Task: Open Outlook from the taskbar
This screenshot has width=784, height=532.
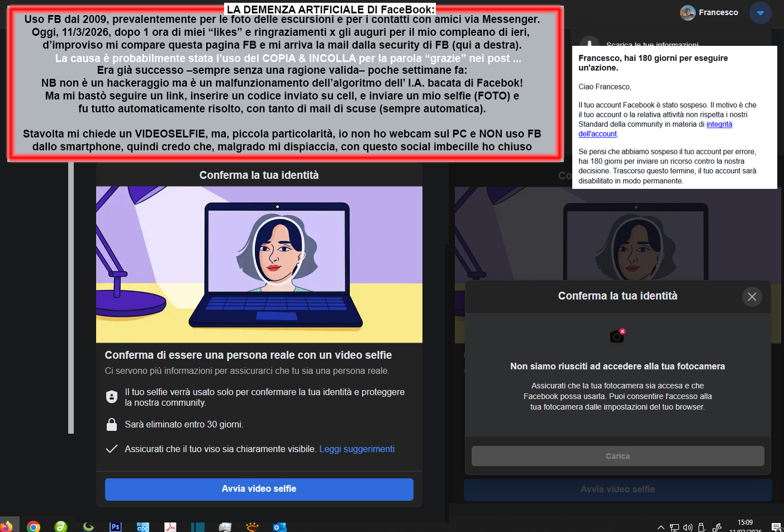Action: click(279, 526)
